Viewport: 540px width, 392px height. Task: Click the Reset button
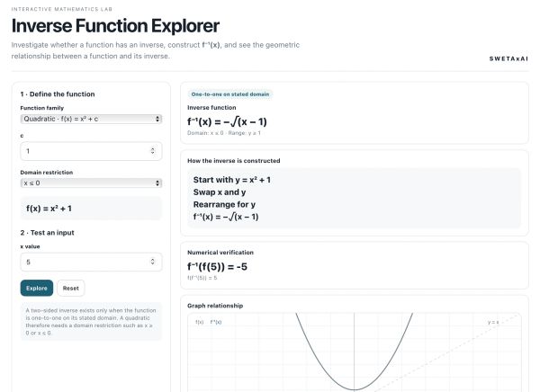click(70, 288)
